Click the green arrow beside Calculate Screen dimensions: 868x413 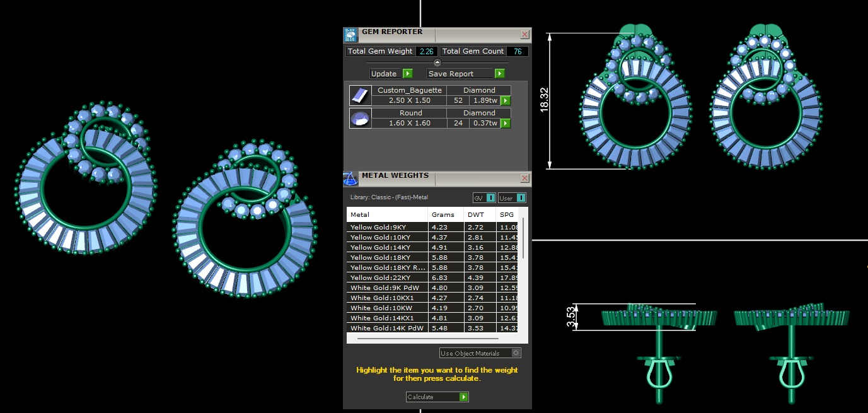coord(464,397)
